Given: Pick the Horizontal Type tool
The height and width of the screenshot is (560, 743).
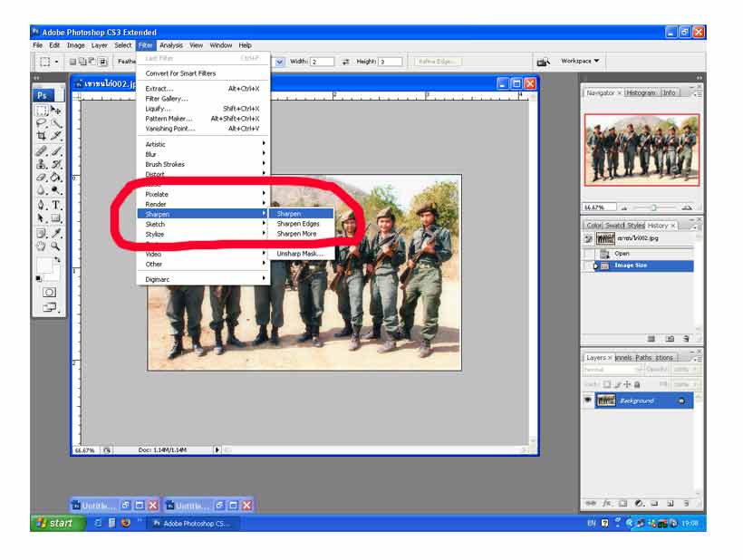Looking at the screenshot, I should [x=56, y=205].
